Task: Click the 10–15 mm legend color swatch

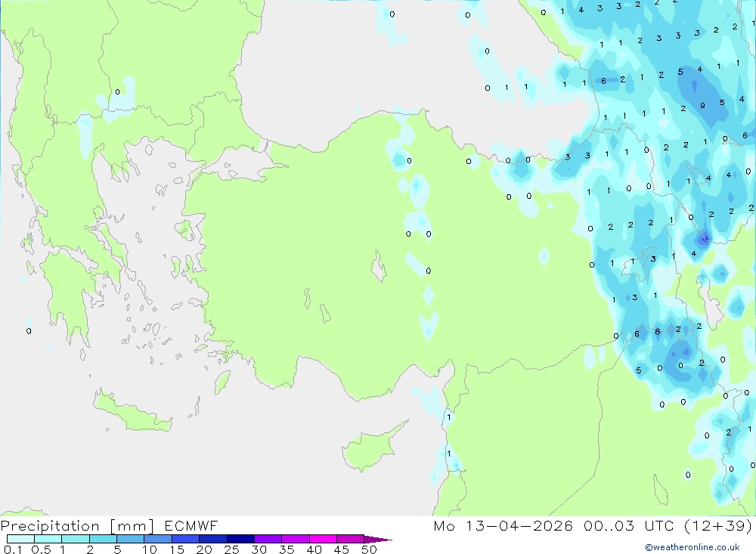Action: (158, 539)
